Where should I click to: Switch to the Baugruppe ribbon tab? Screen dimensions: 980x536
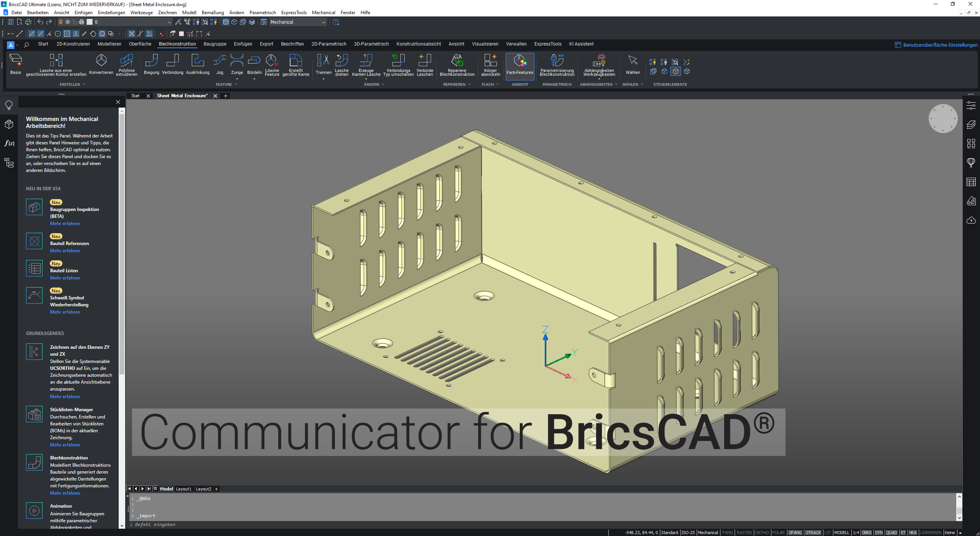[x=215, y=44]
